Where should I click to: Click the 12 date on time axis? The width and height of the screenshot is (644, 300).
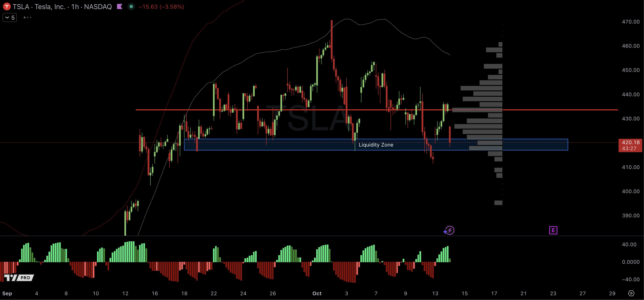coord(125,294)
